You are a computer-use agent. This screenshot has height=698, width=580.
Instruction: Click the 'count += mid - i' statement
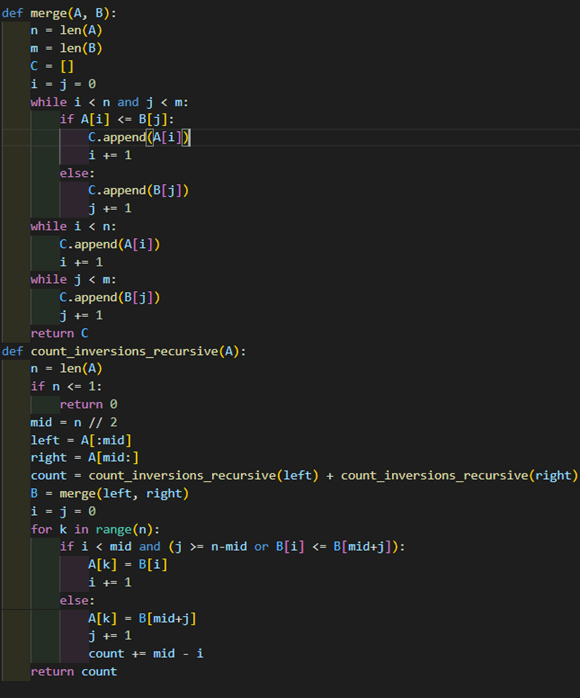click(x=146, y=653)
